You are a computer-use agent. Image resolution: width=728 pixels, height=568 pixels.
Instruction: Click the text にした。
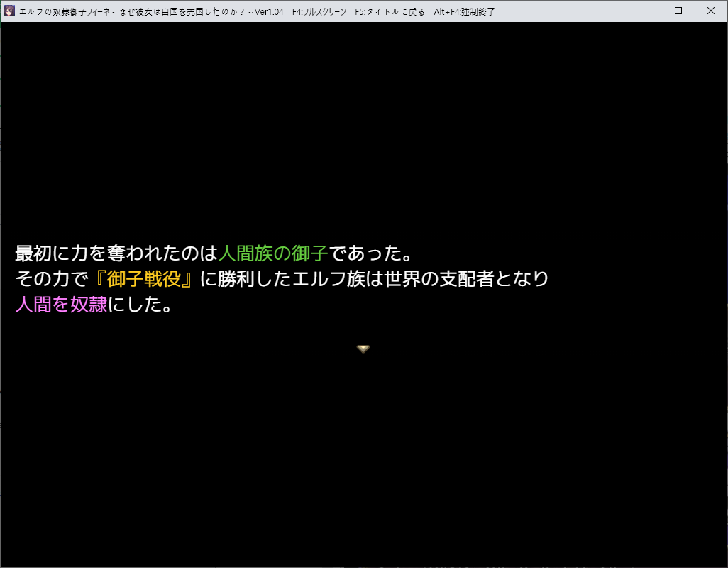140,304
